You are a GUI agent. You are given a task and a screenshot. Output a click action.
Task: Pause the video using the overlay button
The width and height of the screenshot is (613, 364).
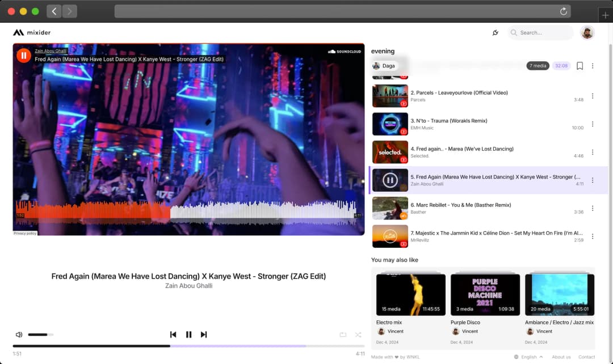click(x=23, y=56)
